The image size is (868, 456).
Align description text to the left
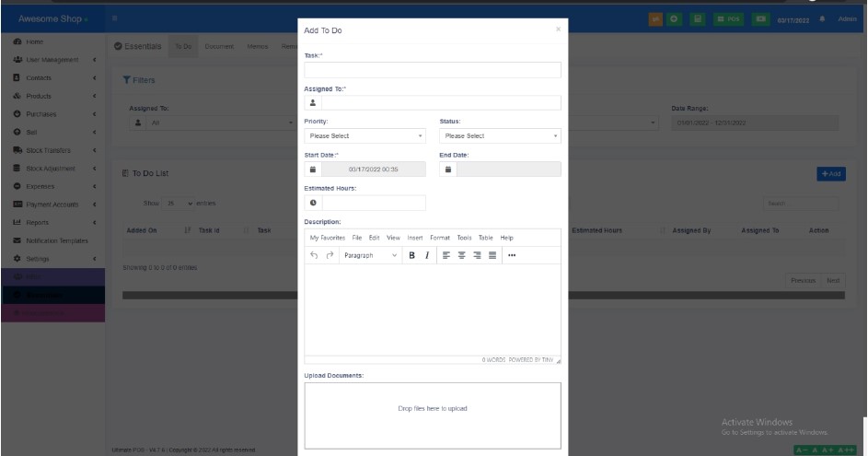click(446, 255)
